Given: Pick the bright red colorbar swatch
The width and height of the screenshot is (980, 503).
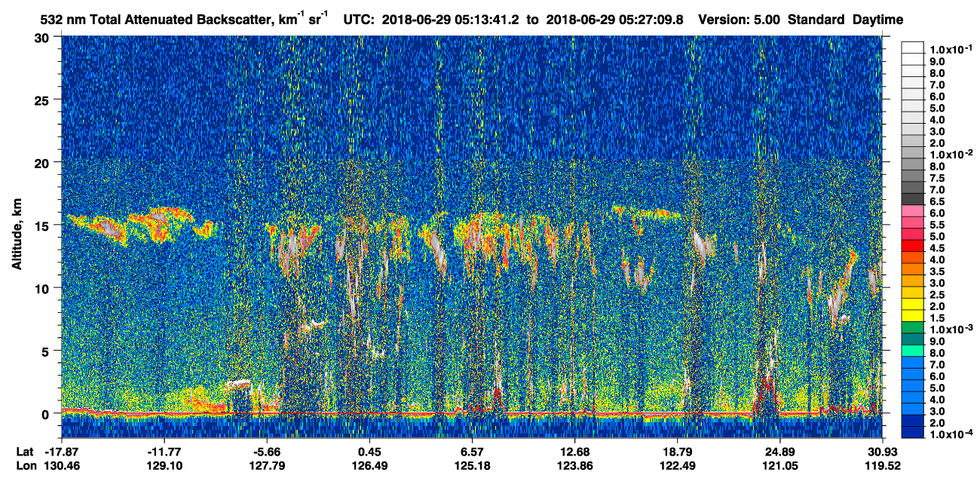Looking at the screenshot, I should tap(913, 245).
